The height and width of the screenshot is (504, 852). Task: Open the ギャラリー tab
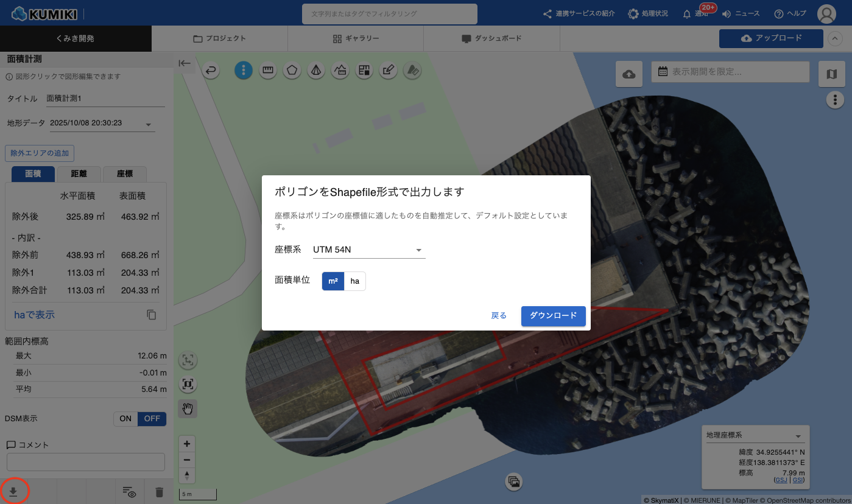356,38
